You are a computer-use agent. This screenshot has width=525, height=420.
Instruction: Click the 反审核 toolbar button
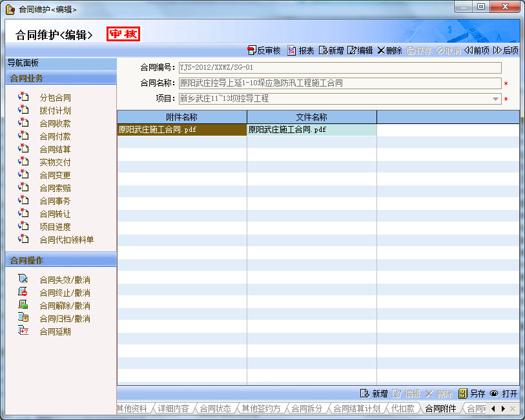[264, 50]
